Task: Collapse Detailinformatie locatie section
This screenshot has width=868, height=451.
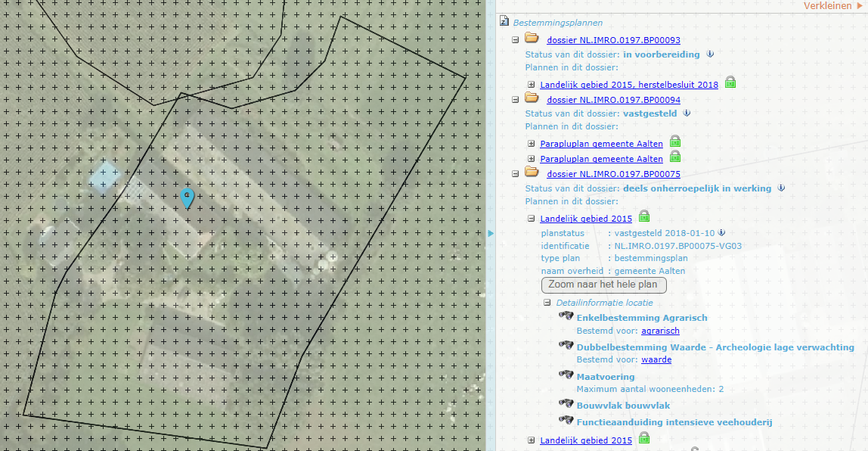Action: (547, 303)
